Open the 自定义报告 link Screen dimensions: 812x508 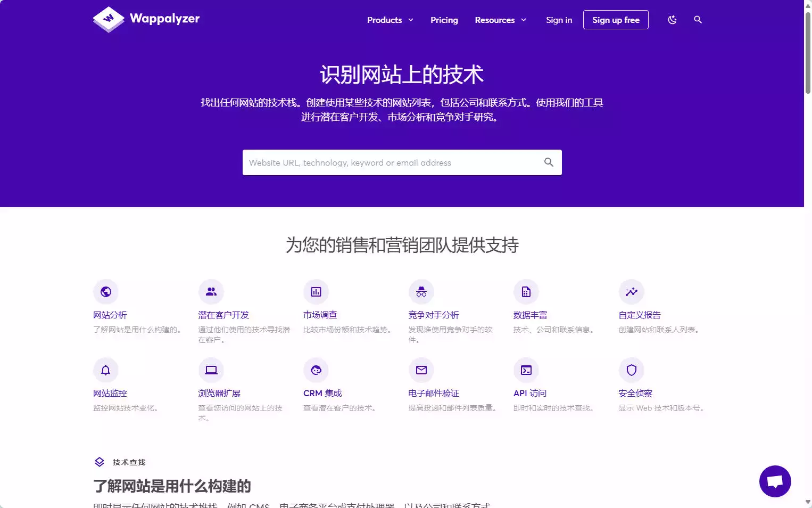640,315
